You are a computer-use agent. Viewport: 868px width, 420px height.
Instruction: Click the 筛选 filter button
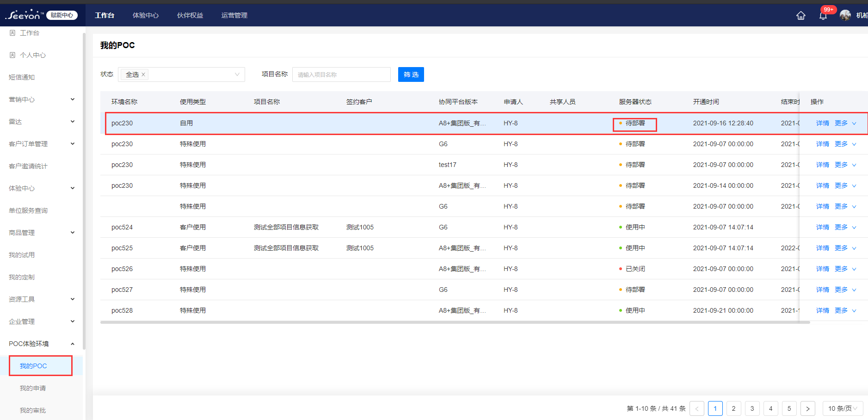pyautogui.click(x=411, y=74)
